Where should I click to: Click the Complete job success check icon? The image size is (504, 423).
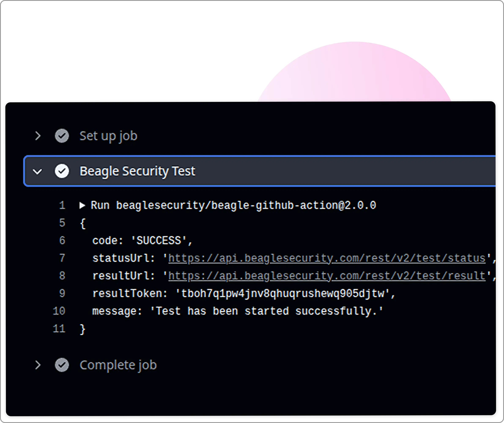click(62, 365)
